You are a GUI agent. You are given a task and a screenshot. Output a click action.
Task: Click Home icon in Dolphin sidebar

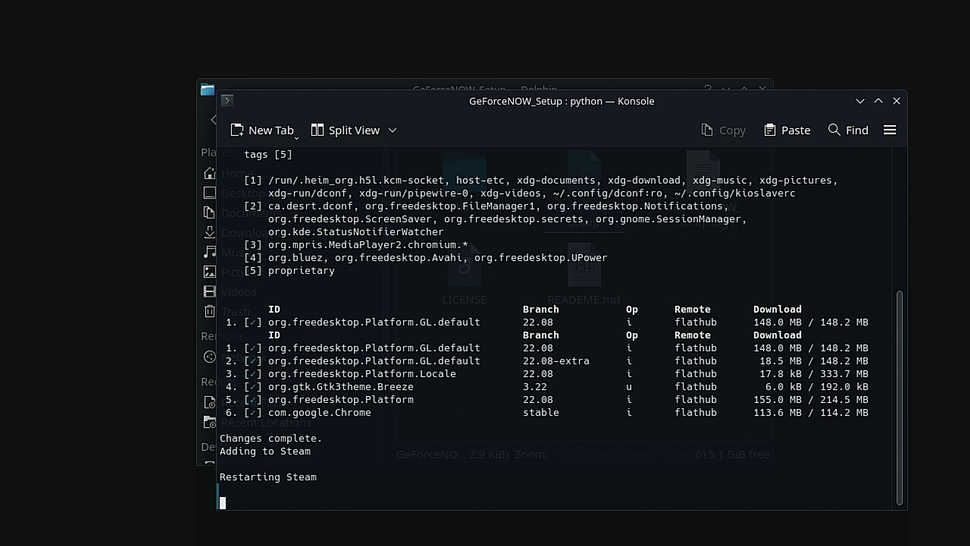click(210, 173)
